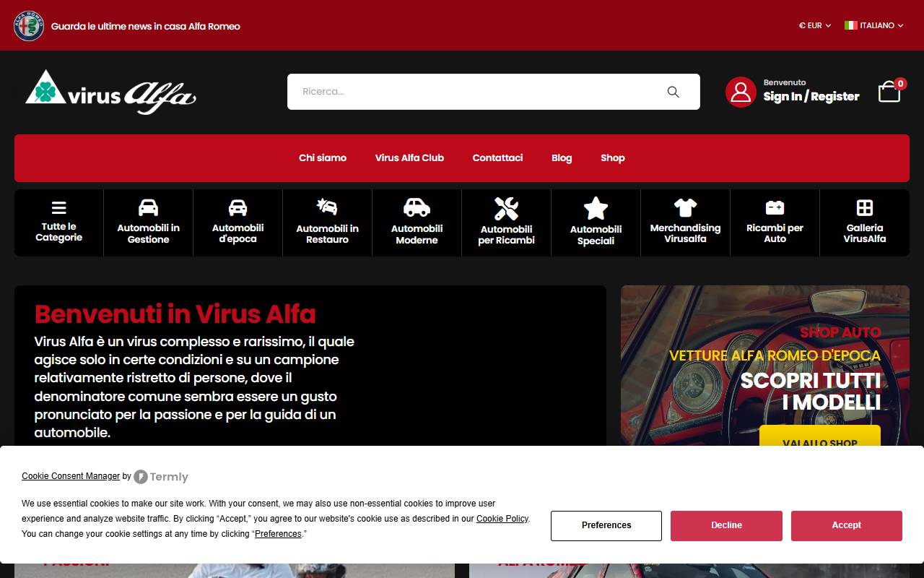Click the Preferences cookie button
The image size is (924, 578).
606,526
